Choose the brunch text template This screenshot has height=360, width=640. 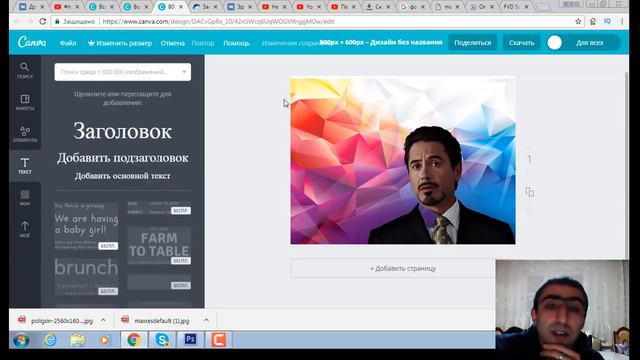(87, 276)
